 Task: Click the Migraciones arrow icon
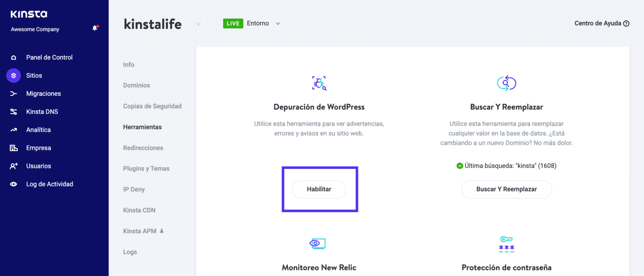(x=13, y=93)
